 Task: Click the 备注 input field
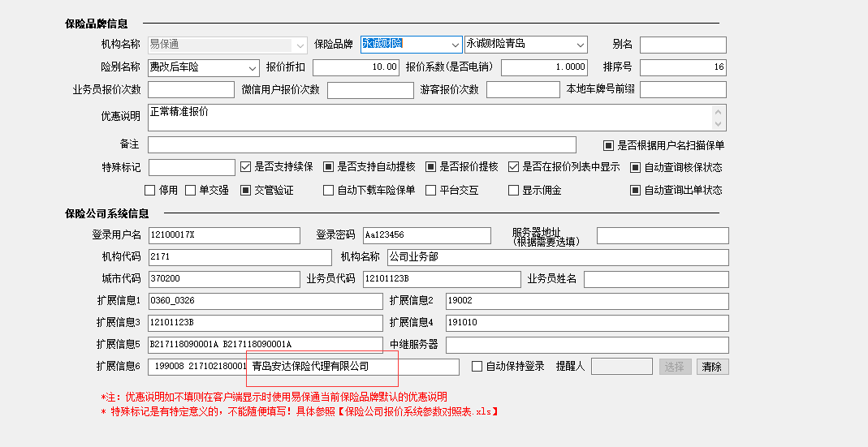pyautogui.click(x=362, y=145)
